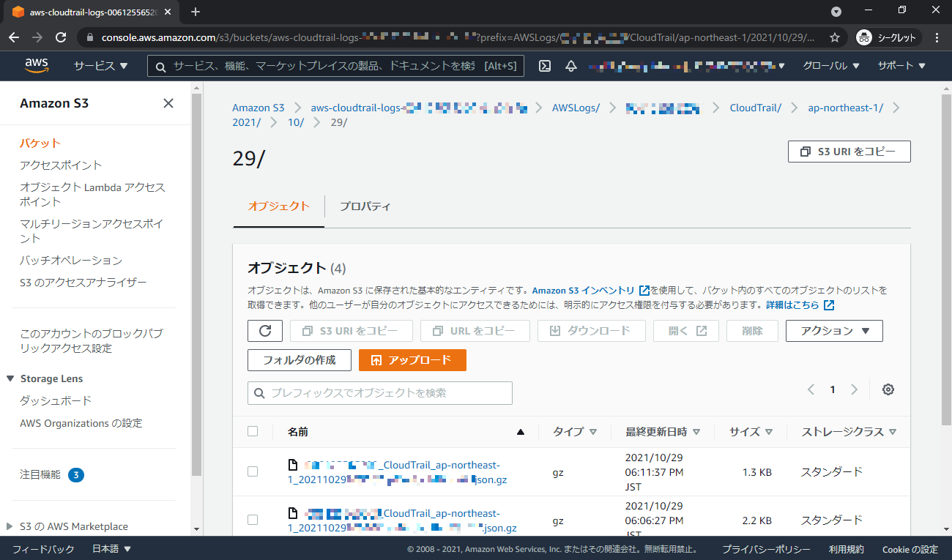Click フォルダの作成 create folder button
This screenshot has height=560, width=952.
click(299, 360)
